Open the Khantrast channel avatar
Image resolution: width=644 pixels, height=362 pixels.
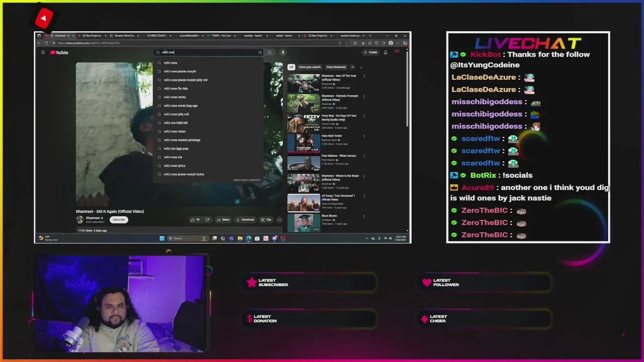click(79, 220)
